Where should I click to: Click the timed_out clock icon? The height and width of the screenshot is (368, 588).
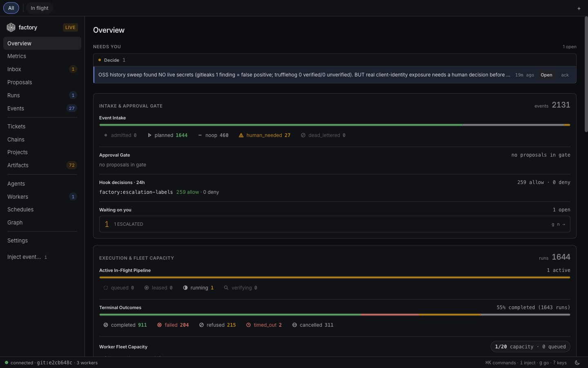248,325
